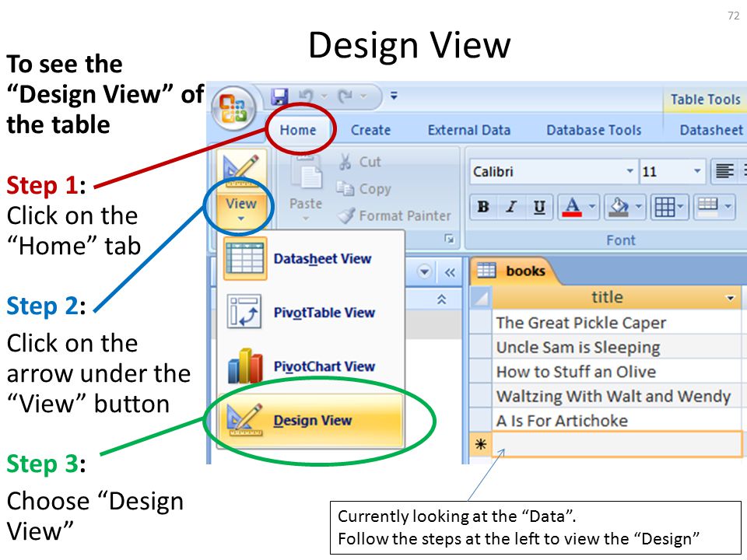Expand the font size dropdown arrow
Viewport: 747px width, 560px height.
(697, 171)
